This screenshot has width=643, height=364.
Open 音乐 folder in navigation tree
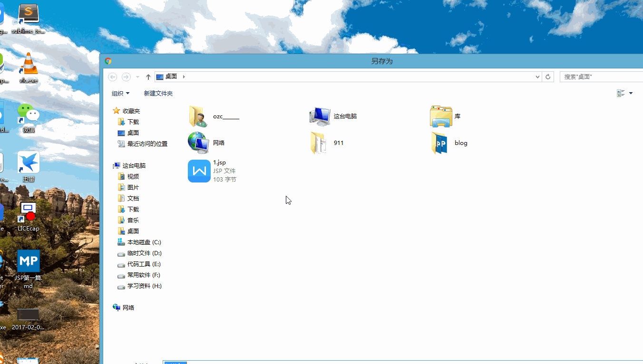(x=128, y=220)
